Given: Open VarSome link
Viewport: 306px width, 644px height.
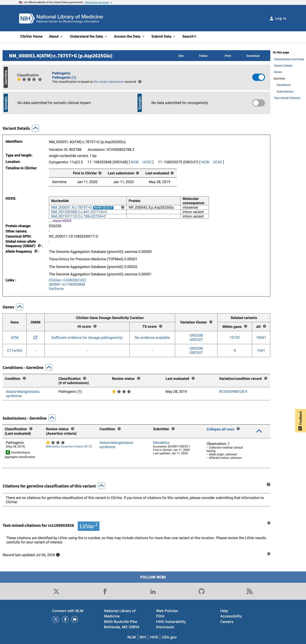Looking at the screenshot, I should 56,289.
